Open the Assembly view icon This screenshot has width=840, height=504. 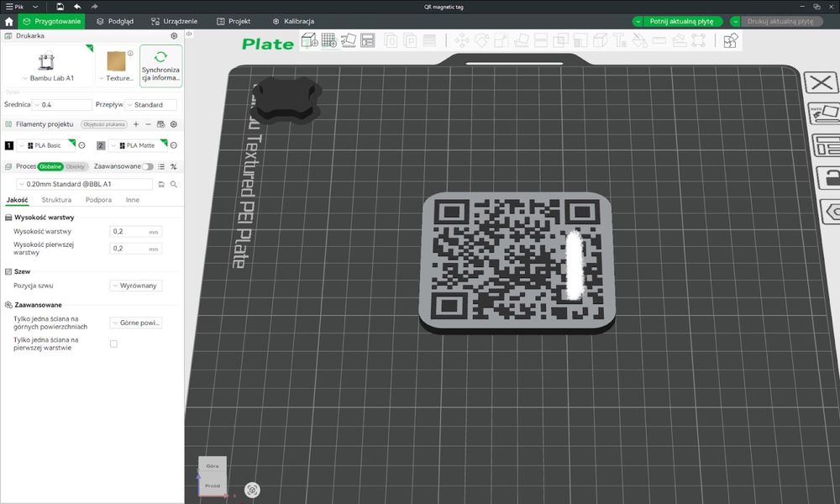click(x=731, y=40)
